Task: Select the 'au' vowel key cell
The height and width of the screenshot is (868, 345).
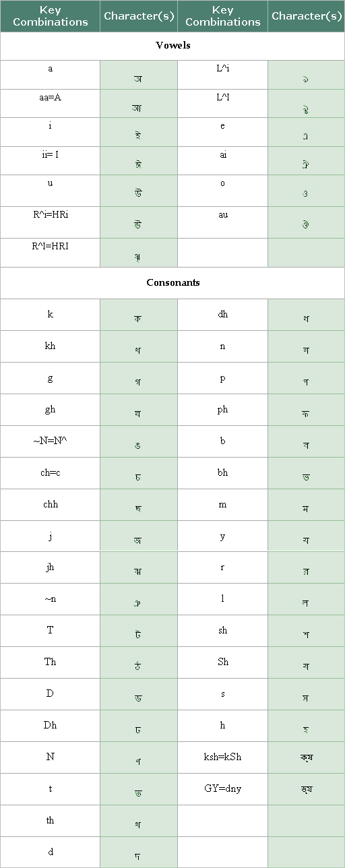Action: 223,222
